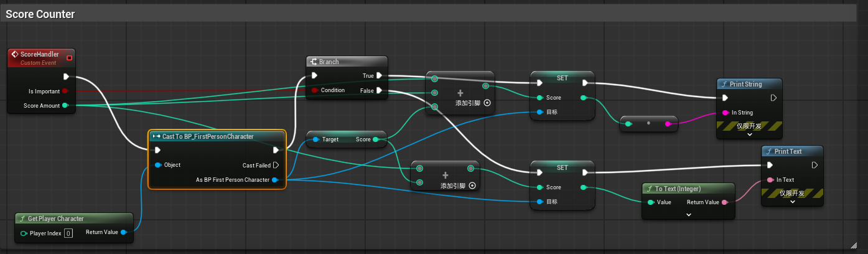Viewport: 868px width, 254px height.
Task: Click the ScoreHandler red delegate output pin
Action: 69,58
